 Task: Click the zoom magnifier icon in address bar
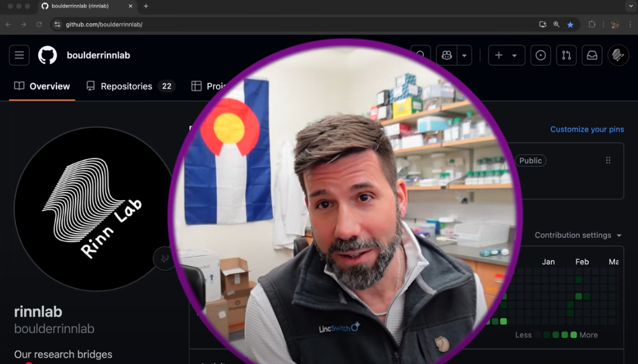point(556,24)
